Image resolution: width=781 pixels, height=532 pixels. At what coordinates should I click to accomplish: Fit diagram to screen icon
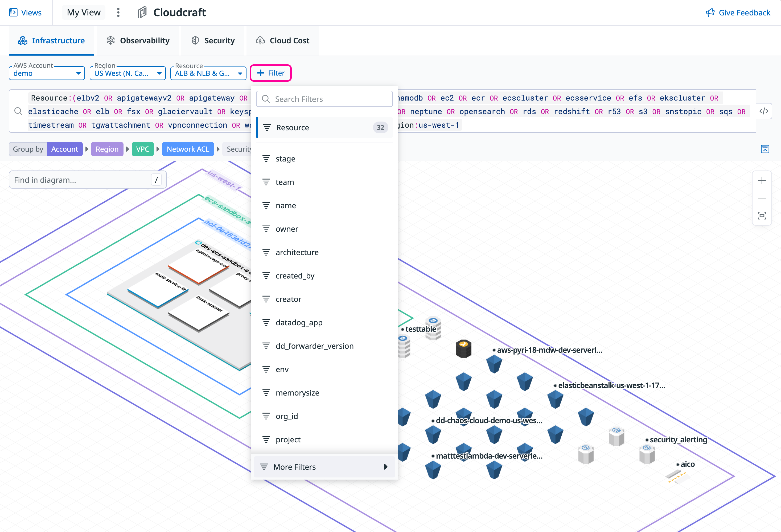click(x=762, y=216)
